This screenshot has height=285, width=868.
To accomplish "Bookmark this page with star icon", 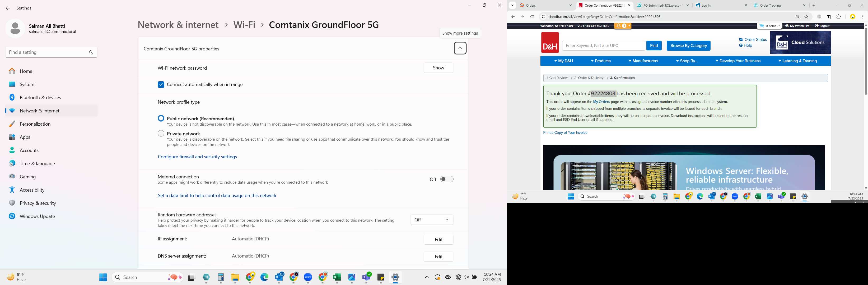I will [x=806, y=16].
